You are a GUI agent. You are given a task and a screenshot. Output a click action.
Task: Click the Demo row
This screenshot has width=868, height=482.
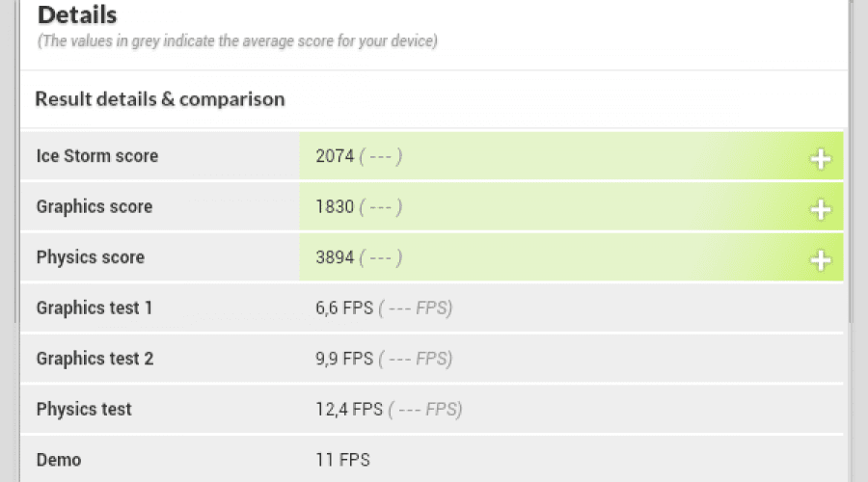click(x=432, y=459)
